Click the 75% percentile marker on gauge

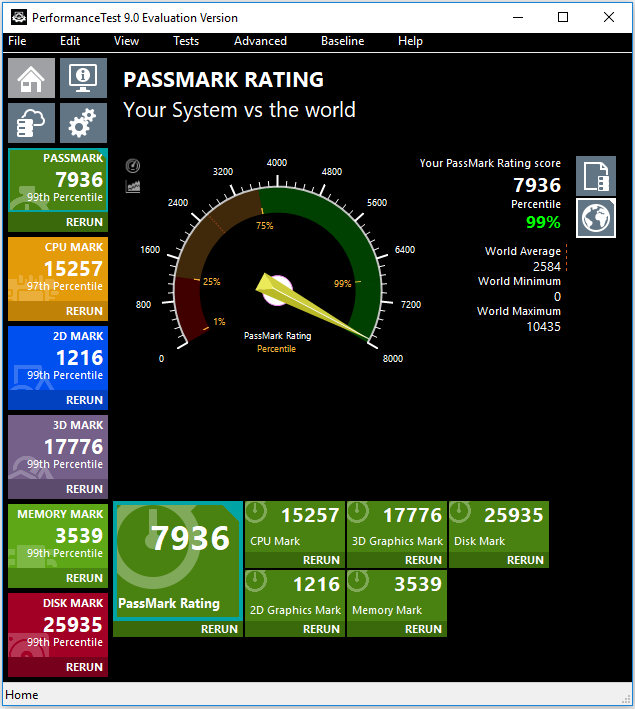tap(265, 225)
